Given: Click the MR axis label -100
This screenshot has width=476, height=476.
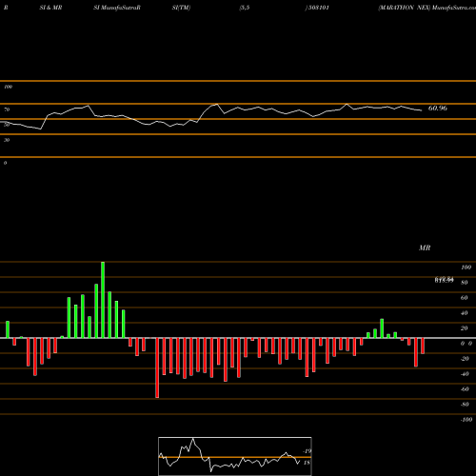Looking at the screenshot, I should coord(466,420).
